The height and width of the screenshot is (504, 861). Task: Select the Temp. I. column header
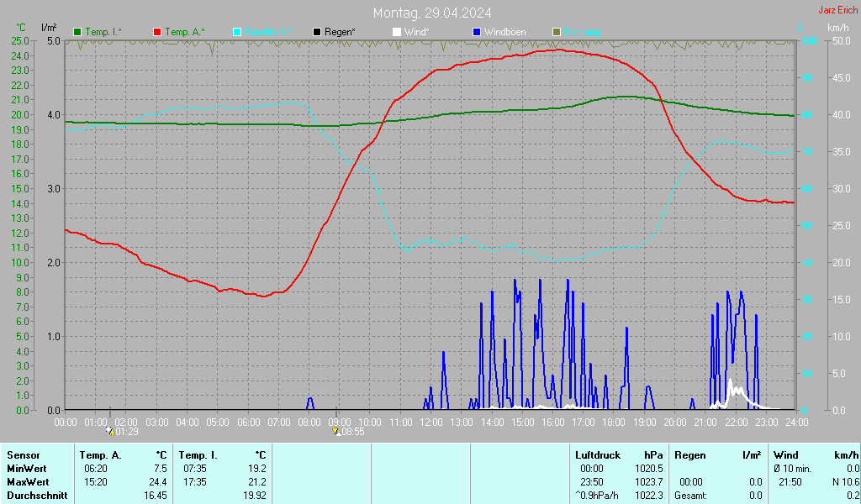[198, 454]
